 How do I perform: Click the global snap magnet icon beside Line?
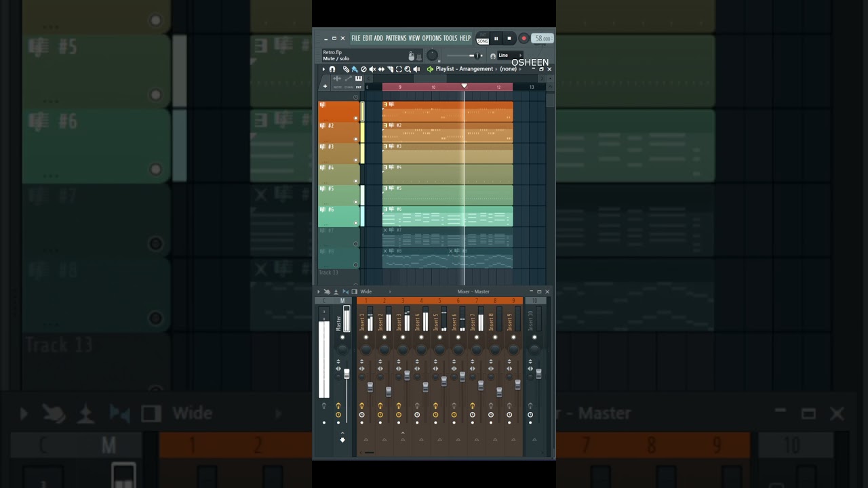[x=493, y=56]
